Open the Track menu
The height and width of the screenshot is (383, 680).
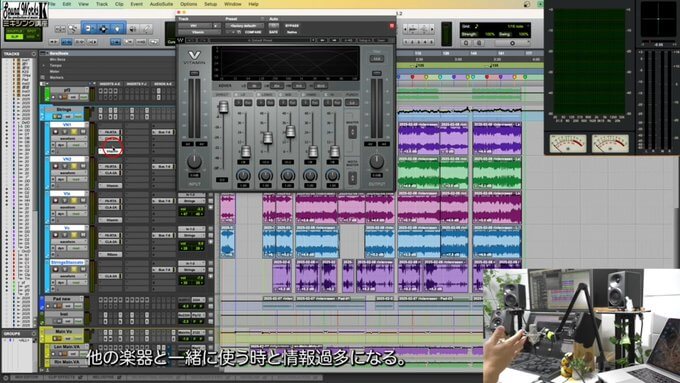coord(102,4)
